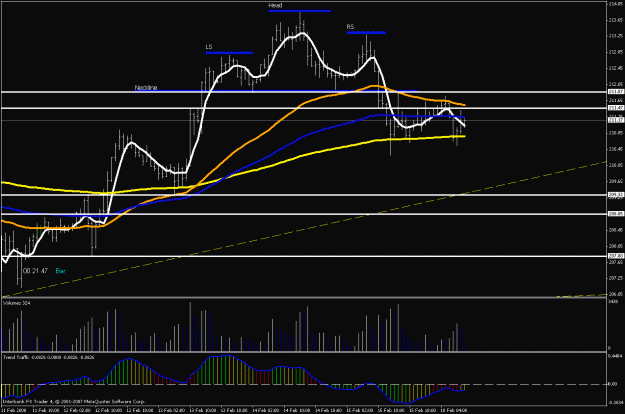Click the "Head" pattern label

[x=275, y=6]
